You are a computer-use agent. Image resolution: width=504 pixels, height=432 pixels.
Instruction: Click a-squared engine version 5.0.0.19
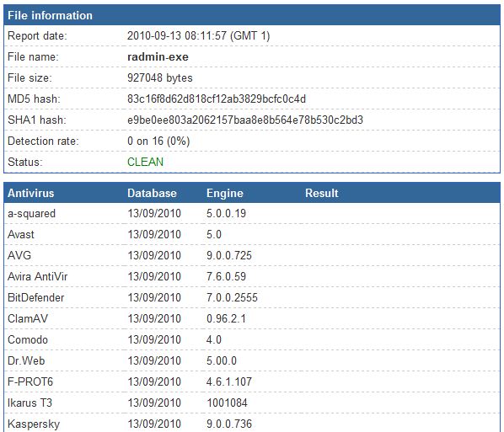(x=226, y=214)
